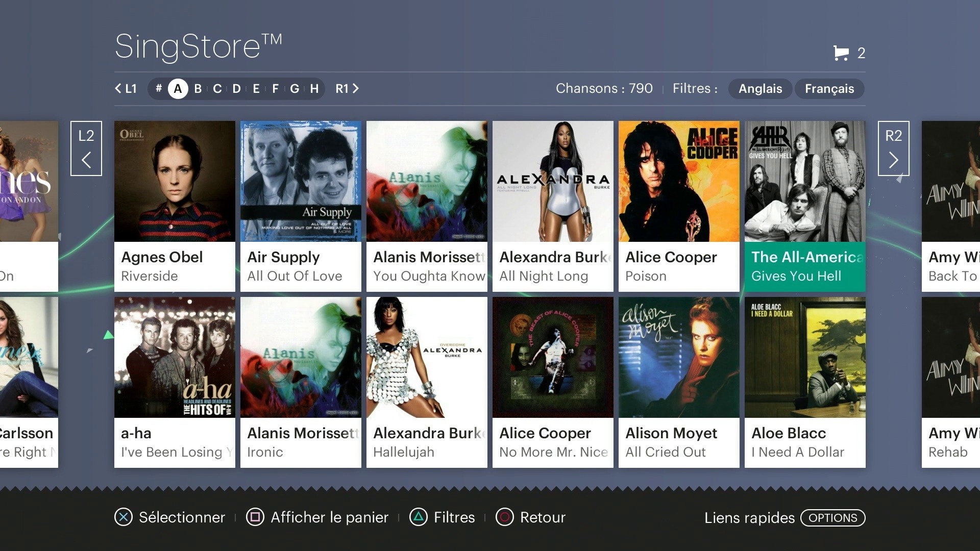Click the L2 shoulder button icon

pyautogui.click(x=86, y=148)
